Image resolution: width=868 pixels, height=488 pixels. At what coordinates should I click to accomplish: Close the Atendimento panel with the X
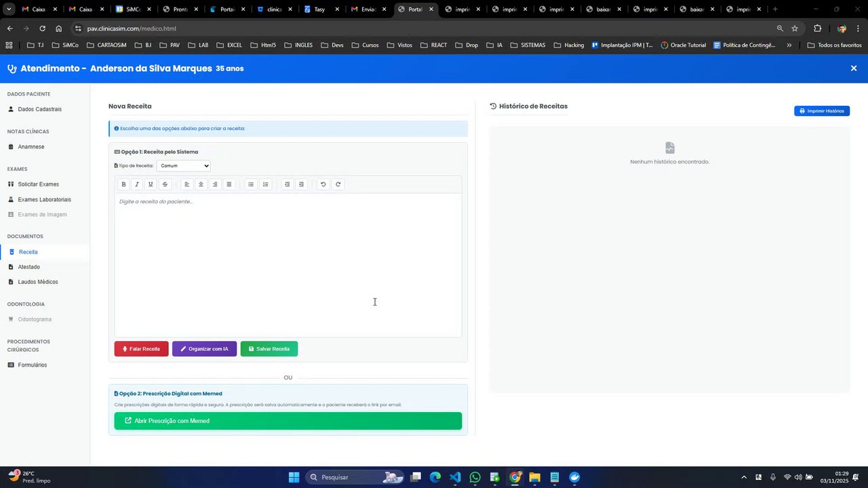coord(854,68)
